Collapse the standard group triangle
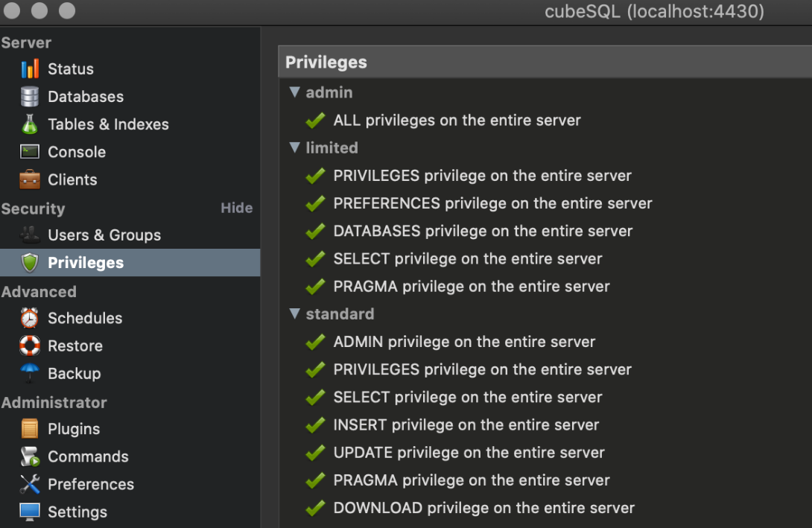Viewport: 812px width, 528px height. pyautogui.click(x=295, y=314)
